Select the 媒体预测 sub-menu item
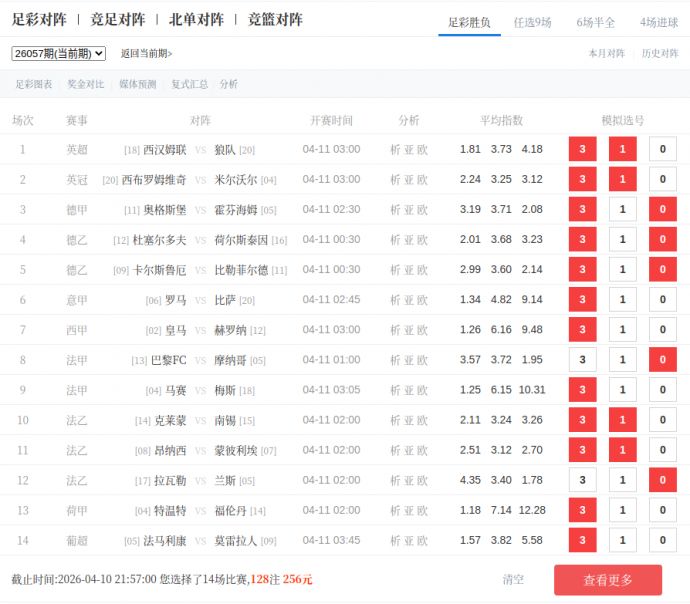This screenshot has height=604, width=690. pos(137,85)
